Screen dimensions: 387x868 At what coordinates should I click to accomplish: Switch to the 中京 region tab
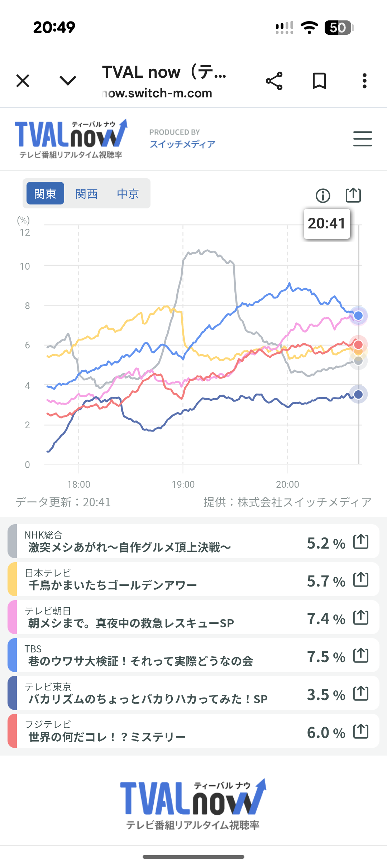128,194
